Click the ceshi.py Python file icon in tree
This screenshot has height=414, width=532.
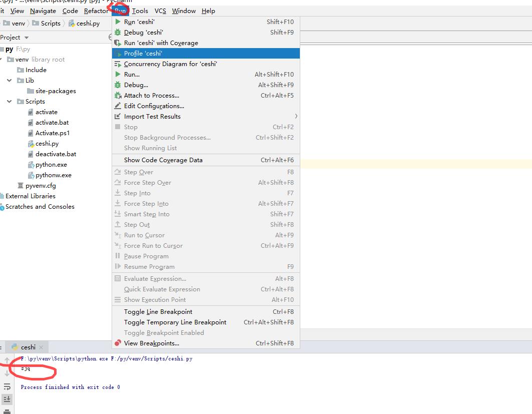click(31, 144)
